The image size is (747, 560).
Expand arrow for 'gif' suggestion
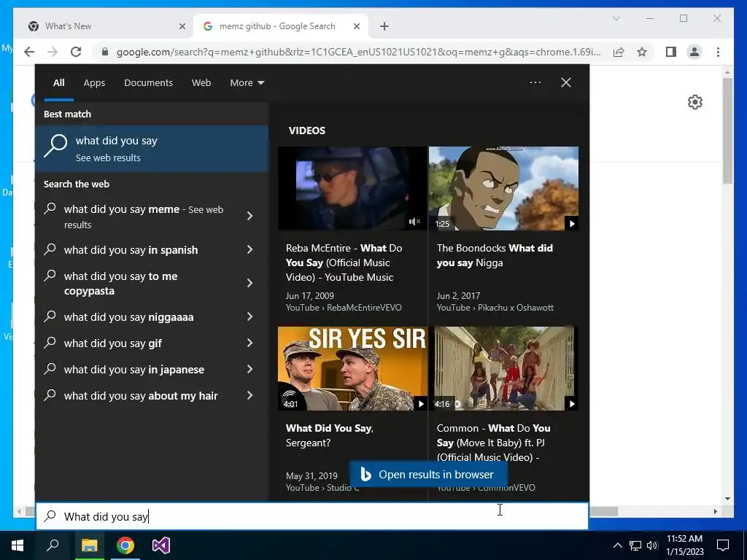point(250,343)
